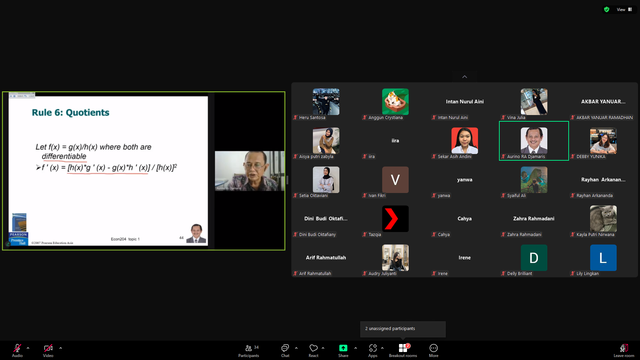Expand the caret beside Apps
Screen dimensions: 640x360
click(x=382, y=348)
